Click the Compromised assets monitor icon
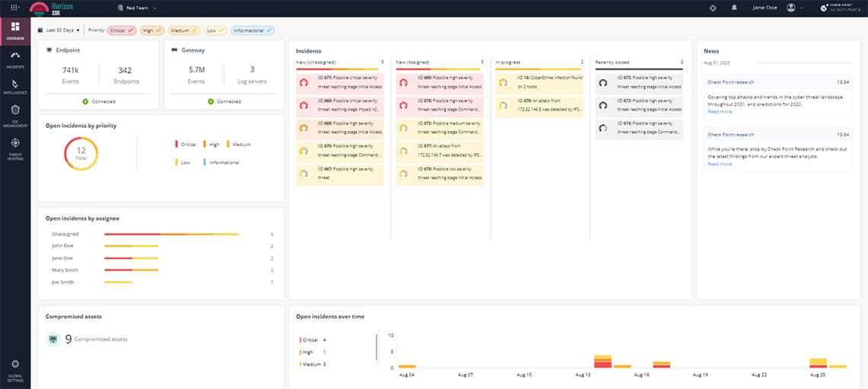The image size is (868, 389). click(53, 339)
